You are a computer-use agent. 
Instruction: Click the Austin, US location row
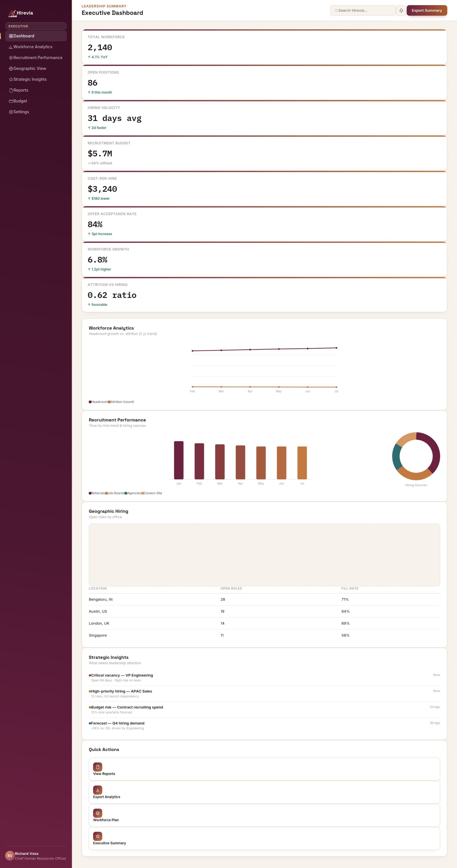(264, 611)
